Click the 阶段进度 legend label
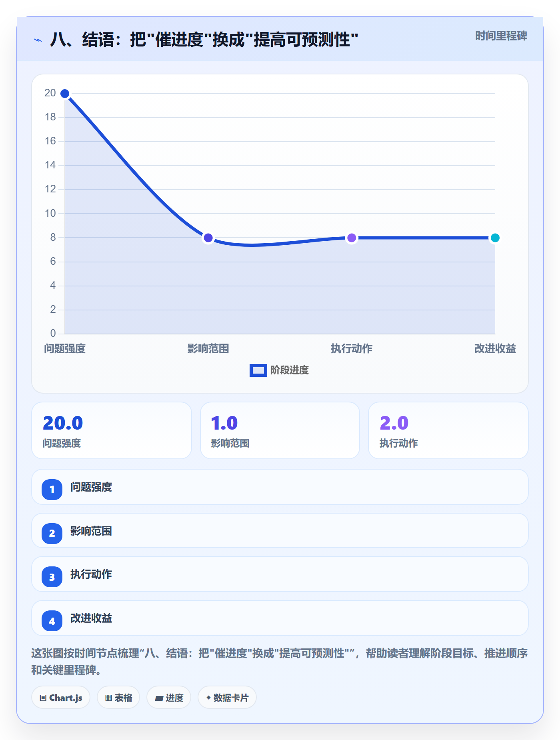 (289, 370)
